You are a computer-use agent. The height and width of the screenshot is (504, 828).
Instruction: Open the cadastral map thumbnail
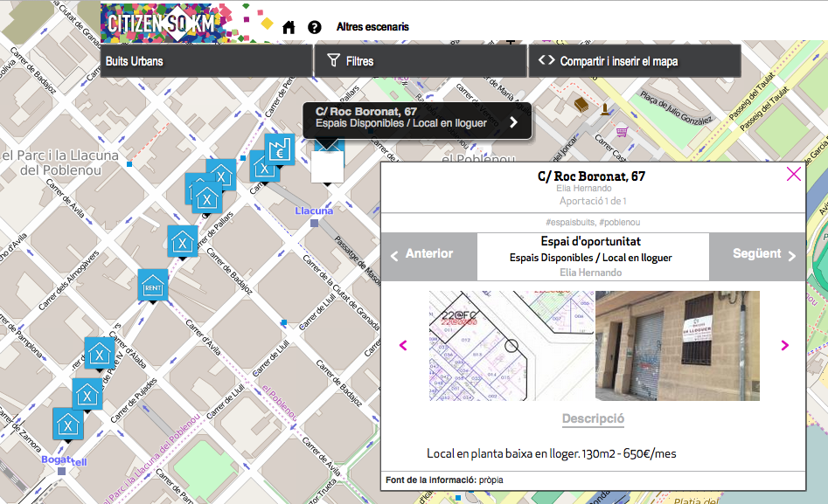(511, 346)
